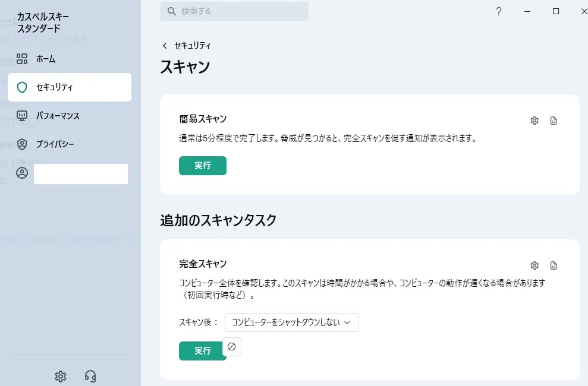Click the スキャン page heading

[185, 67]
